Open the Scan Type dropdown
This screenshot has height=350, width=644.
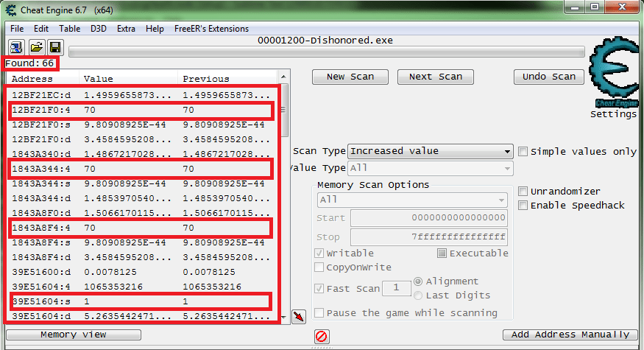431,151
